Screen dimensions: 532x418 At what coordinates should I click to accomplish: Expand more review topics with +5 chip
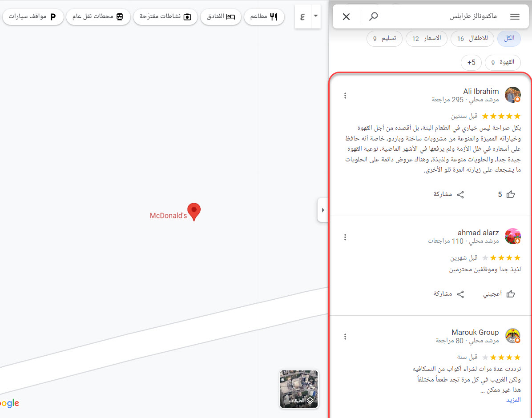tap(471, 63)
